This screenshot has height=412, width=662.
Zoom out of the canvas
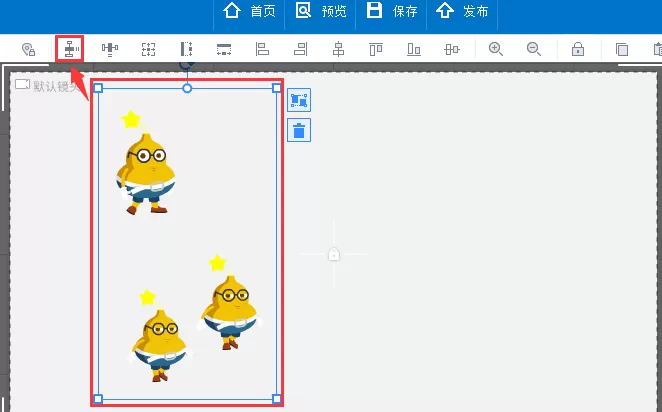pyautogui.click(x=534, y=49)
